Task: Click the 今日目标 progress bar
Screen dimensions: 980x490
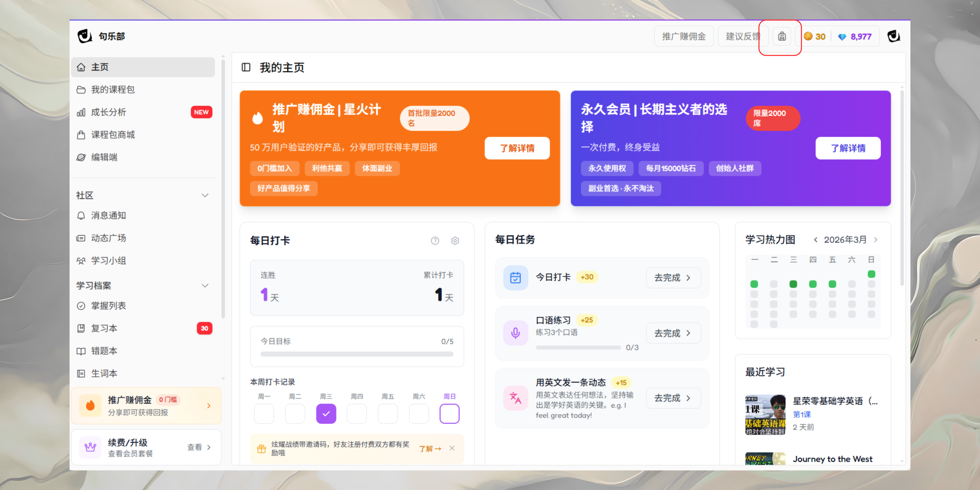Action: (x=356, y=354)
